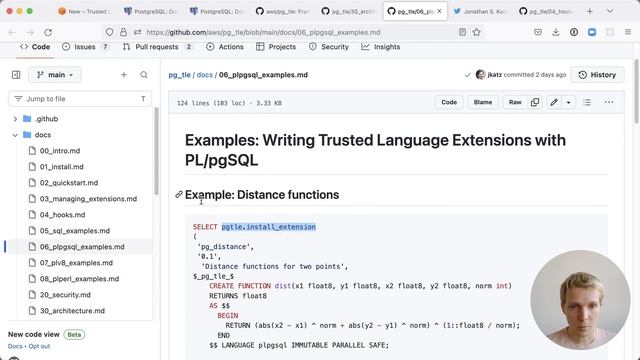Add a file with the plus icon
Viewport: 640px width, 360px height.
(124, 75)
